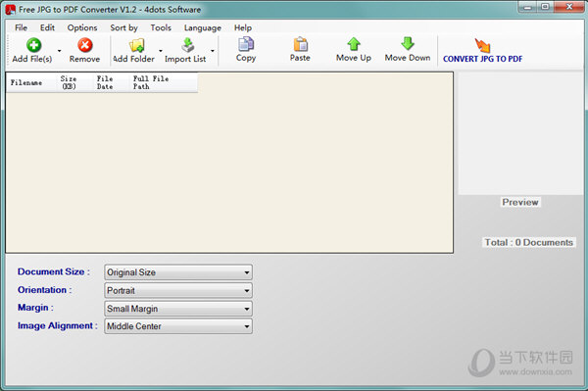588x391 pixels.
Task: Click the Add Folder icon
Action: coord(137,45)
